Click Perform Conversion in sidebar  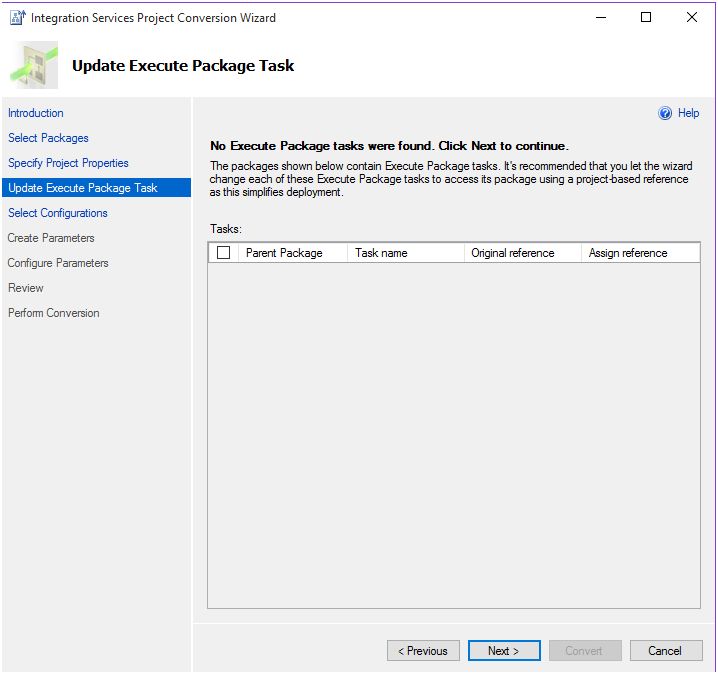tap(54, 313)
